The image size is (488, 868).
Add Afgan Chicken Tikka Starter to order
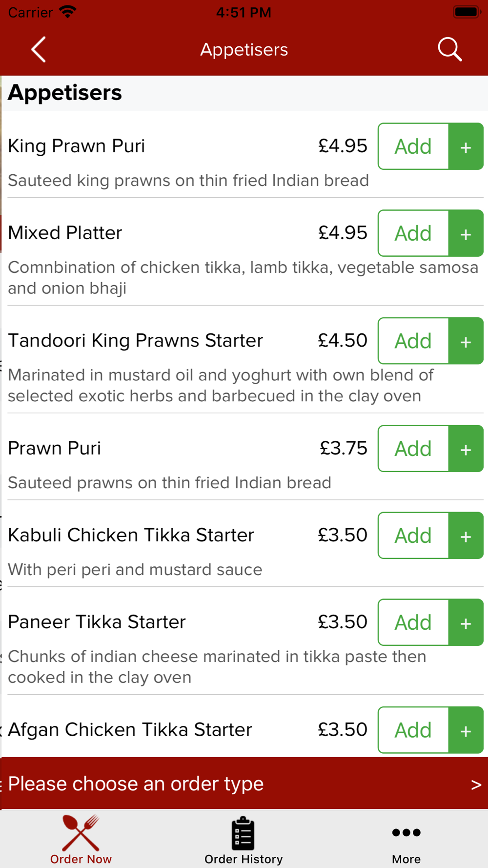point(413,730)
